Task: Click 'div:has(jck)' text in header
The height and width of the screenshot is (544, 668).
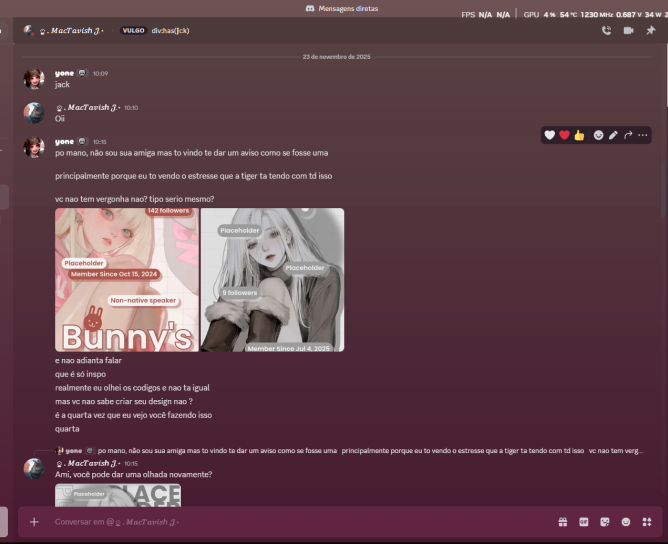Action: point(170,30)
